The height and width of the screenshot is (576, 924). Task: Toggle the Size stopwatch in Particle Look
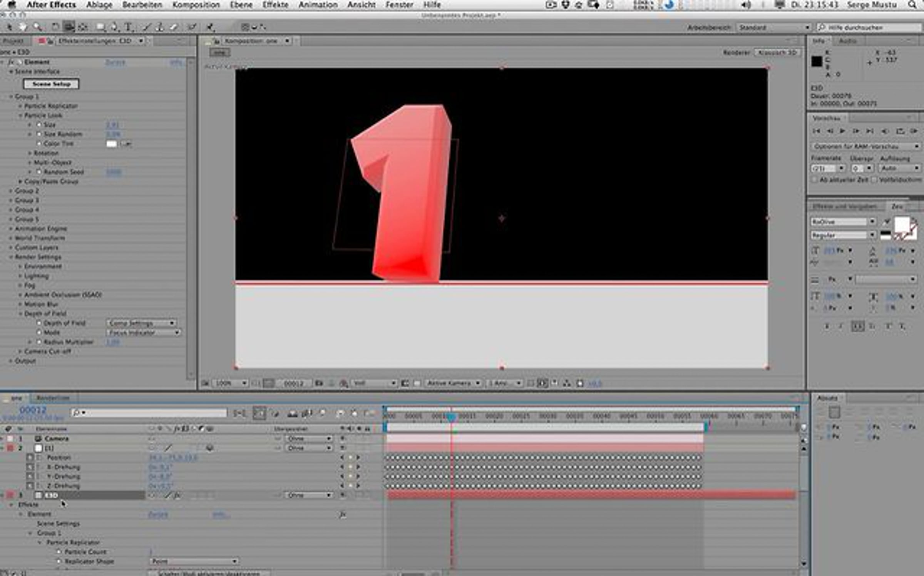(39, 125)
